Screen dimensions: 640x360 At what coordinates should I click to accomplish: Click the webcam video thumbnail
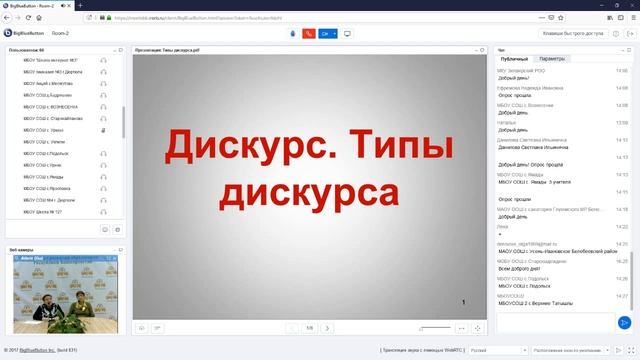[x=66, y=294]
